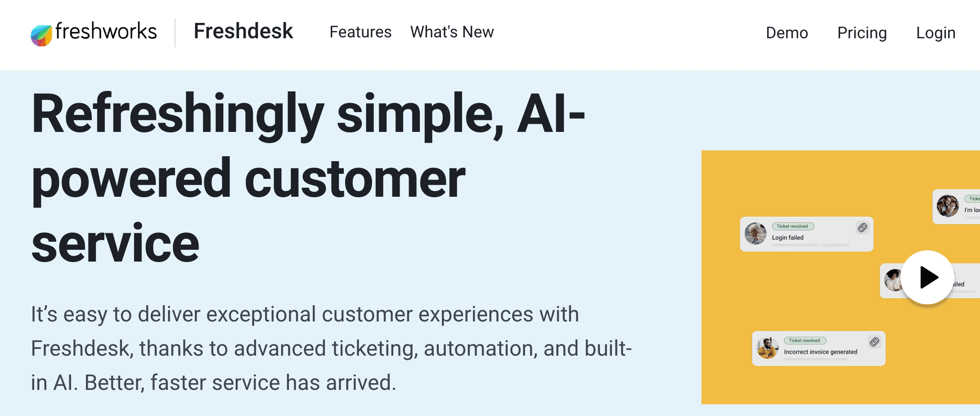Image resolution: width=980 pixels, height=416 pixels.
Task: Click the Login link
Action: (936, 33)
